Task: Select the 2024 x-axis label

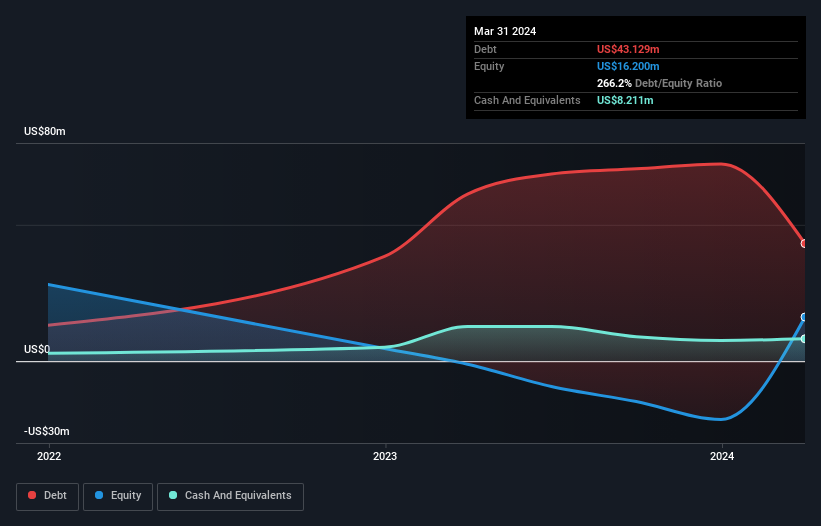Action: [x=722, y=456]
